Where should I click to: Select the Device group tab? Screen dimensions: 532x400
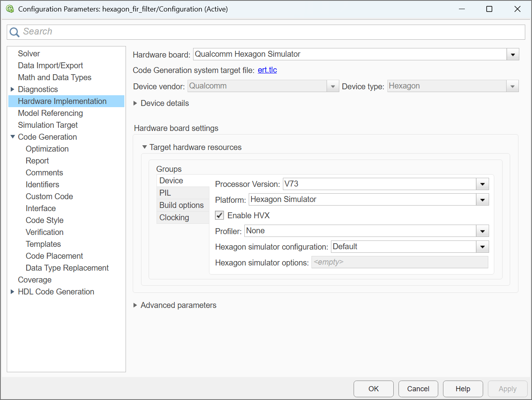[183, 181]
